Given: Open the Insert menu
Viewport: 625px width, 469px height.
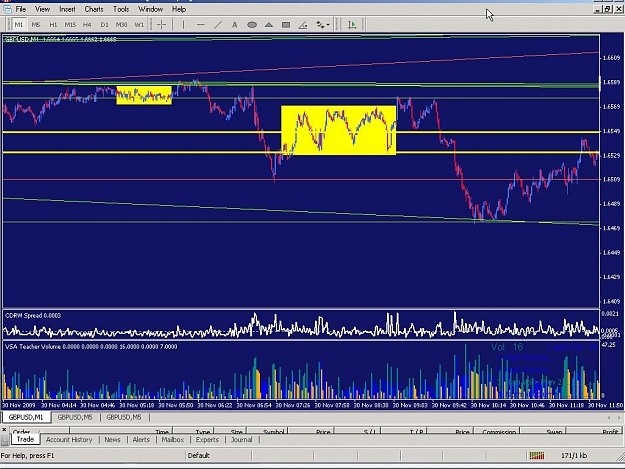Looking at the screenshot, I should pyautogui.click(x=67, y=9).
